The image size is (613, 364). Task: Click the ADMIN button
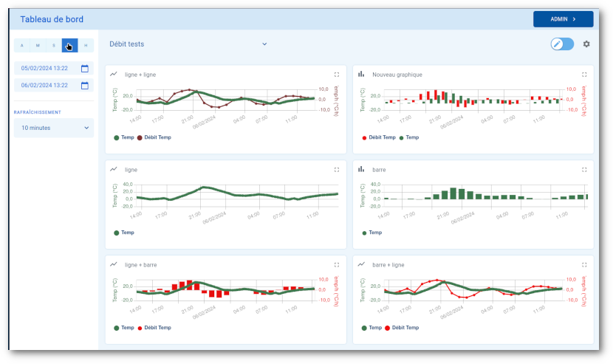pos(563,19)
